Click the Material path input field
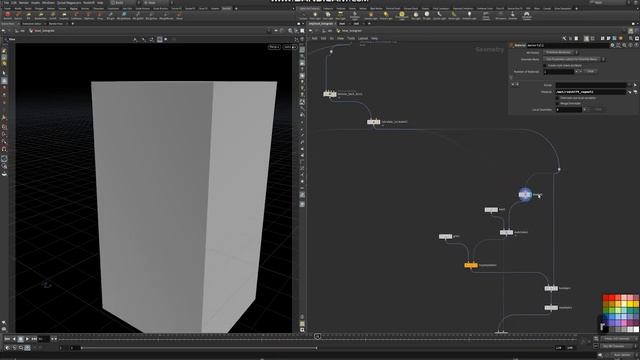The width and height of the screenshot is (640, 360). (x=591, y=92)
